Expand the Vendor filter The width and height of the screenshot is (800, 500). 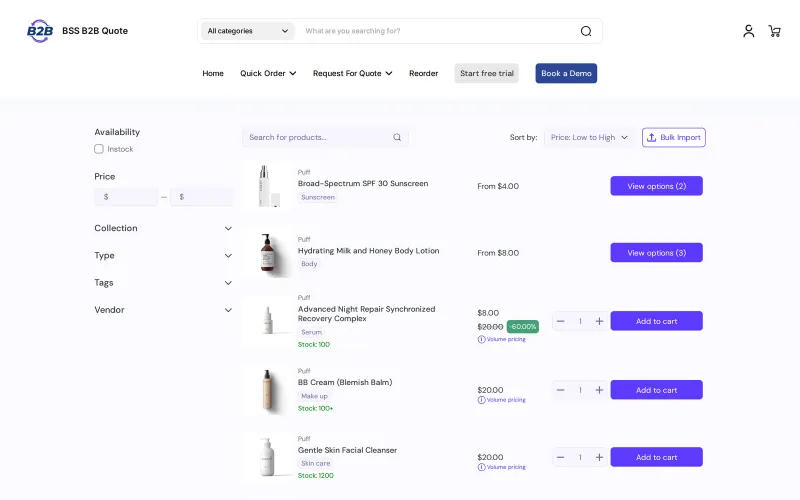tap(163, 310)
